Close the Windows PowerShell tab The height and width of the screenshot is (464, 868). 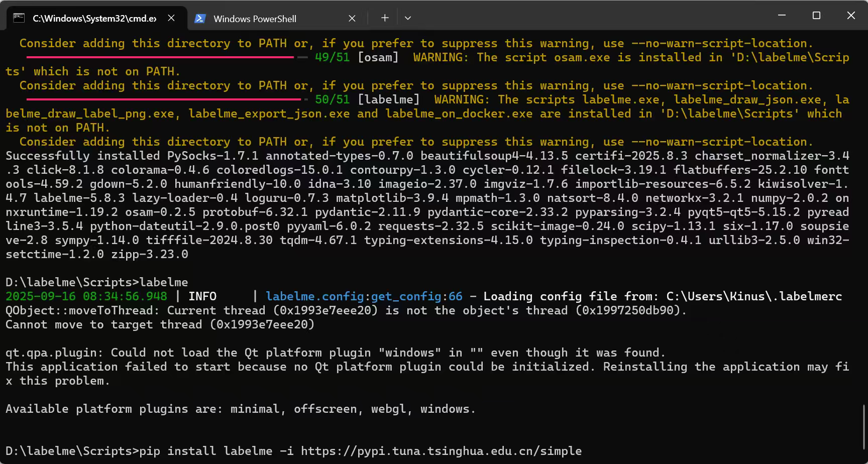pyautogui.click(x=352, y=18)
